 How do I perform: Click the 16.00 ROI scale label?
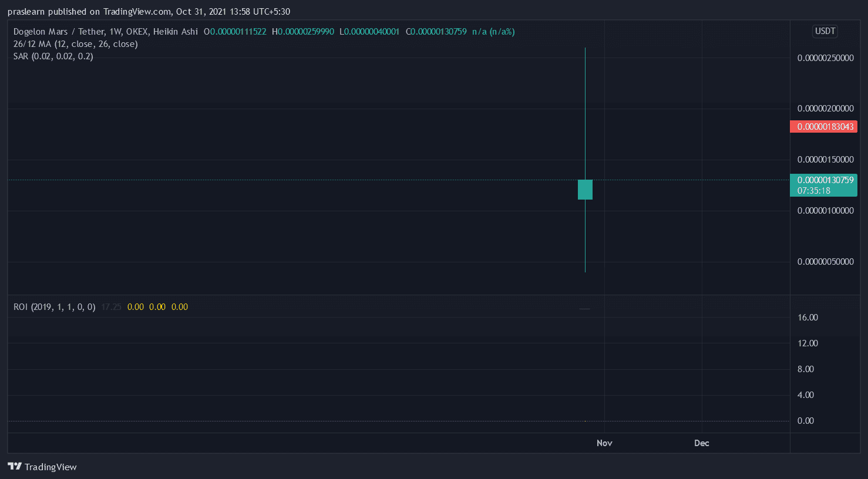coord(808,318)
